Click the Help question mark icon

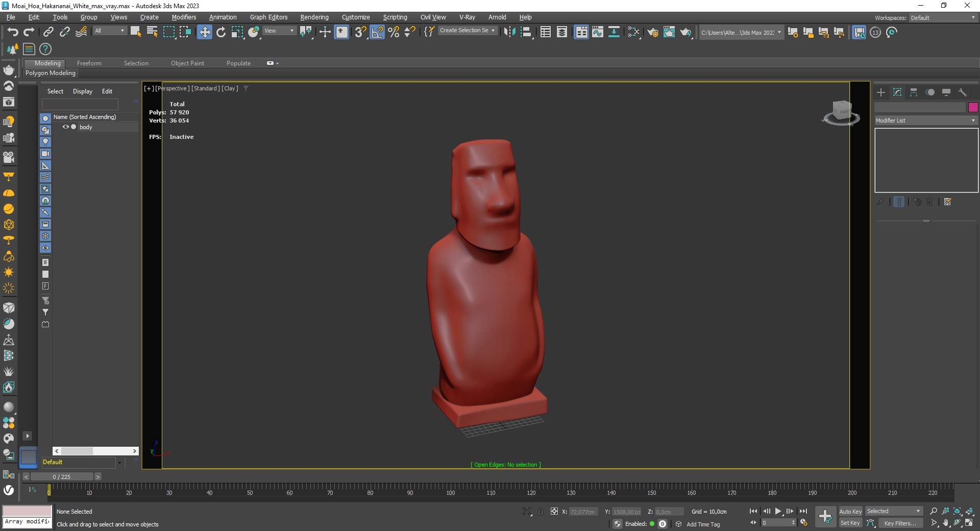tap(45, 49)
